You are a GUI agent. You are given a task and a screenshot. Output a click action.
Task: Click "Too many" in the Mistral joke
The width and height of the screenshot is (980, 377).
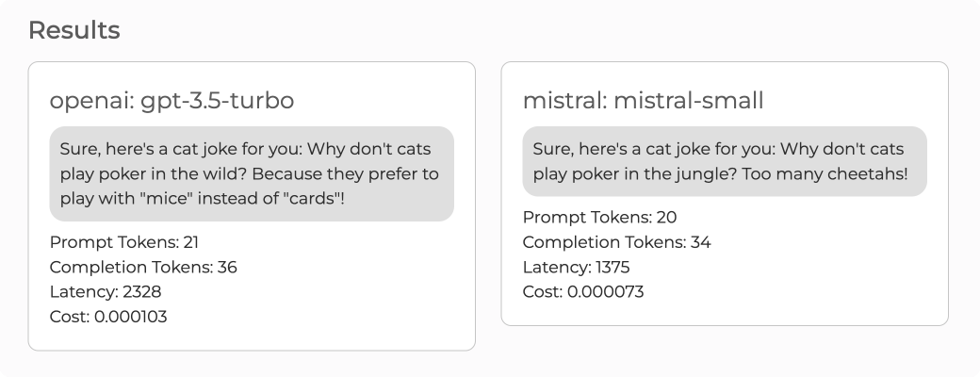[x=792, y=174]
